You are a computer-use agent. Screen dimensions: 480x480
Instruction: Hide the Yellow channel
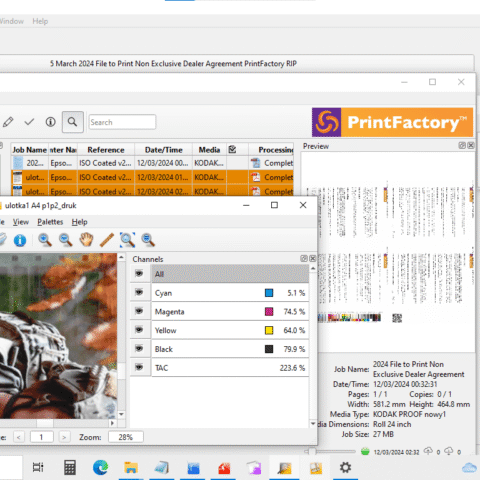139,330
